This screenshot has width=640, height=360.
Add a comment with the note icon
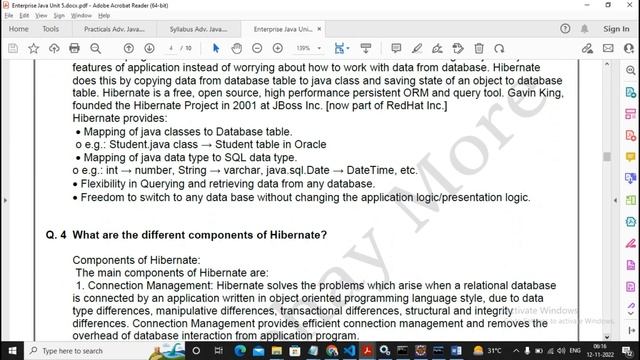tap(396, 48)
